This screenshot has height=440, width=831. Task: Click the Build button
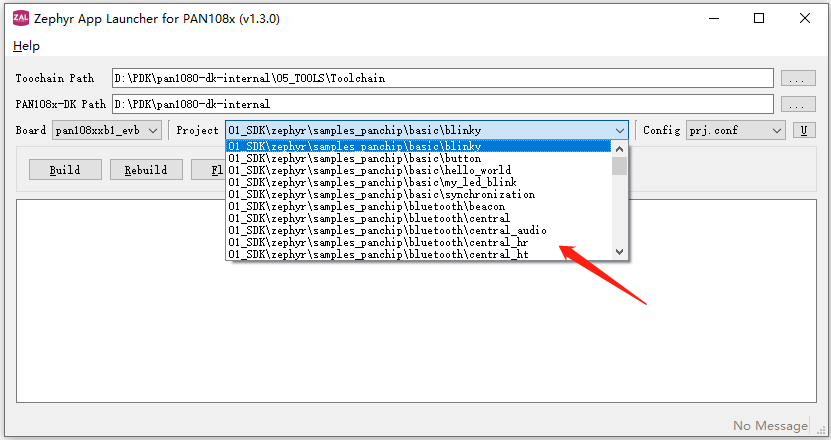[65, 170]
